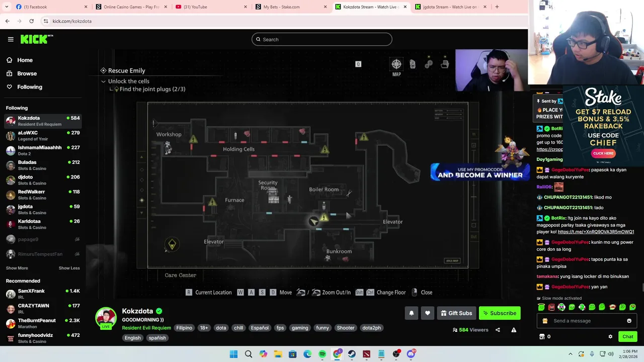This screenshot has width=644, height=362.
Task: Switch to My Bets Stake.com tab
Action: tap(291, 7)
